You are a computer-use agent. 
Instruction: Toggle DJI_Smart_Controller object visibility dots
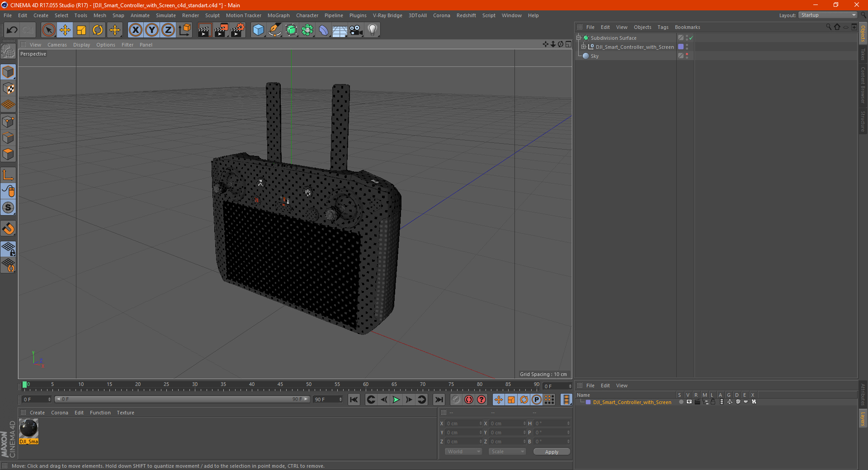click(687, 47)
